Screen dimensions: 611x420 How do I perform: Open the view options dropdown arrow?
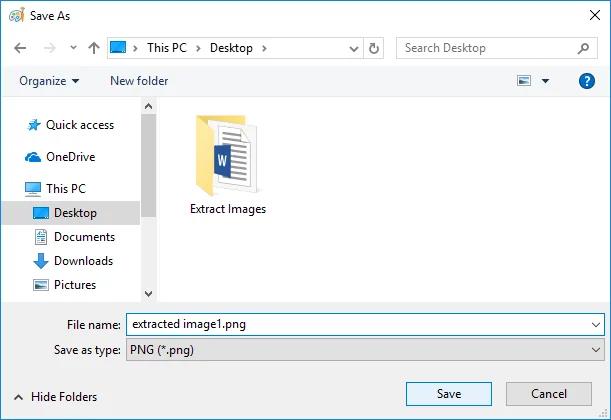pyautogui.click(x=546, y=81)
